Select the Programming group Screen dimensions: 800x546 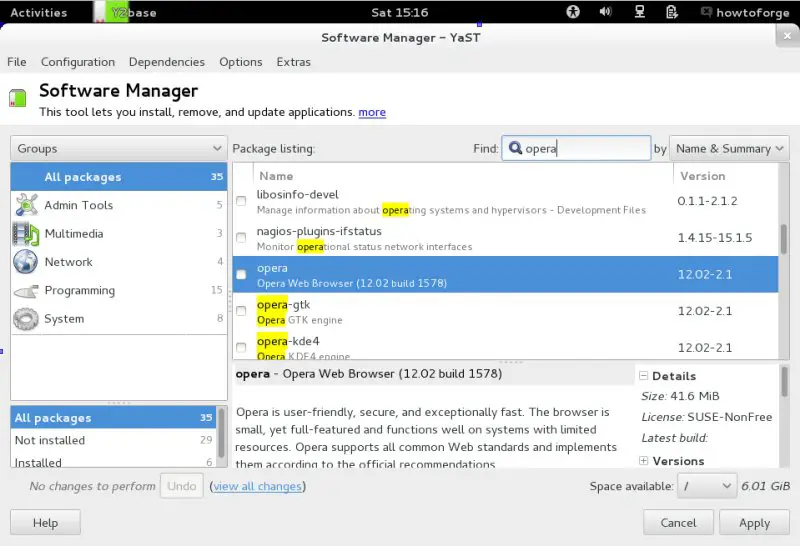(118, 290)
